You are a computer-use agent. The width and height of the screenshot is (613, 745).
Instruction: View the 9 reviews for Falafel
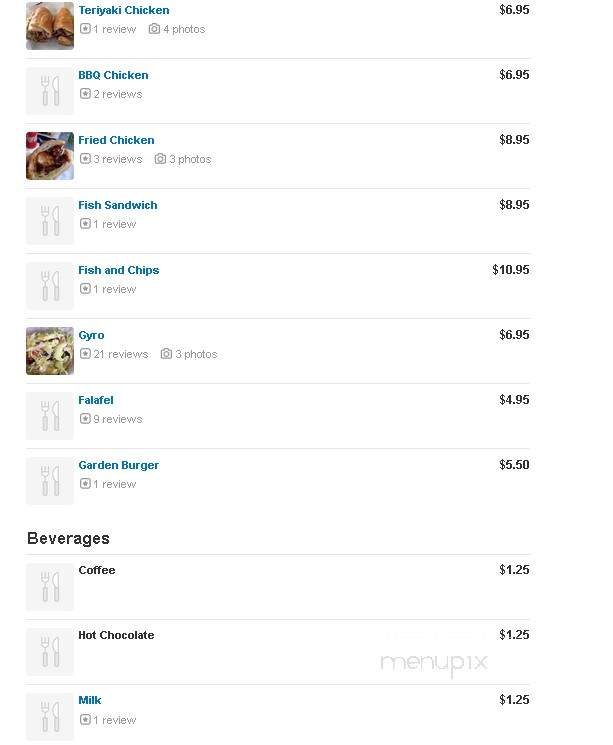[118, 419]
